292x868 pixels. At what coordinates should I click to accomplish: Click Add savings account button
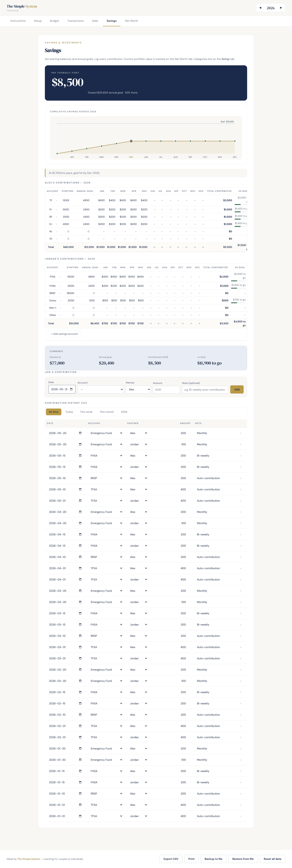point(64,334)
